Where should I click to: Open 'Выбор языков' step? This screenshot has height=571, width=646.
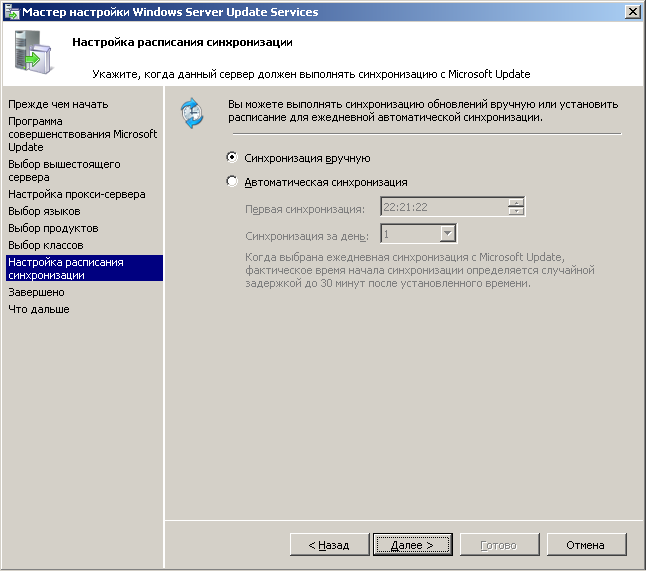[x=44, y=211]
